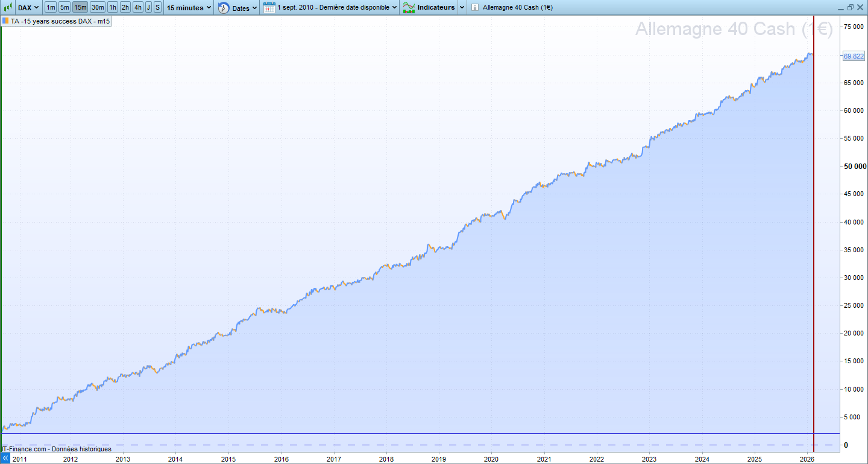Open the Indicateurs chart icon
The height and width of the screenshot is (464, 868).
(x=409, y=8)
